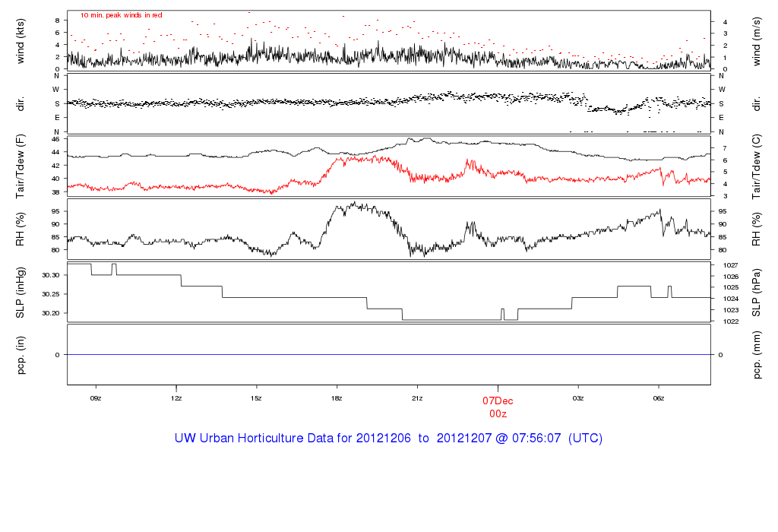Click the left 'RH (%)' axis label
The height and width of the screenshot is (532, 778).
[21, 230]
